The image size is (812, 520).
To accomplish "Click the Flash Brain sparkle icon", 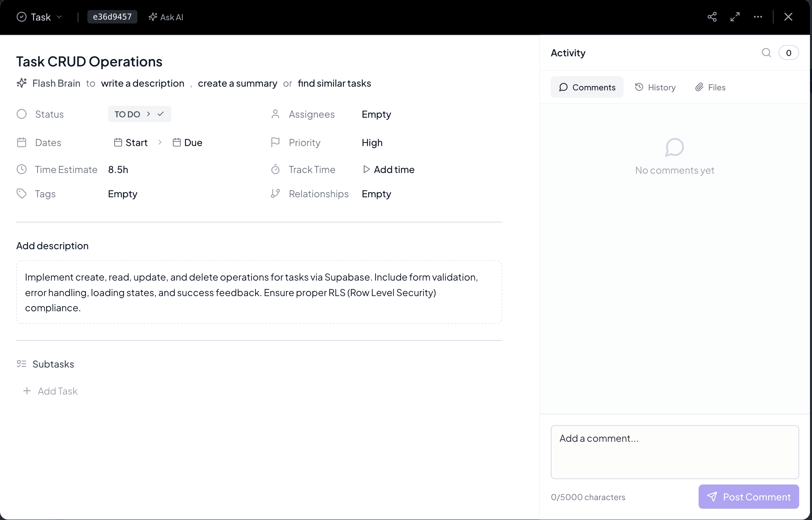I will click(x=22, y=83).
